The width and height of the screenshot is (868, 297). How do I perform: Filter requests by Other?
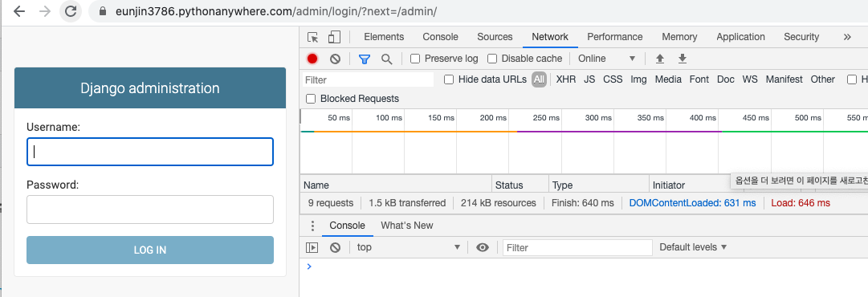pyautogui.click(x=822, y=79)
